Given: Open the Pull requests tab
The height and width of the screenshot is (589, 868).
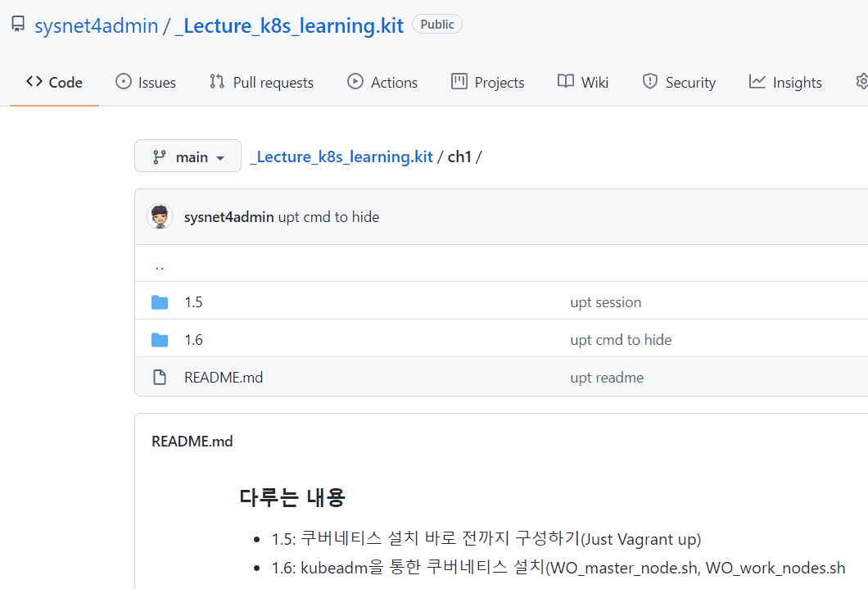Looking at the screenshot, I should 261,82.
